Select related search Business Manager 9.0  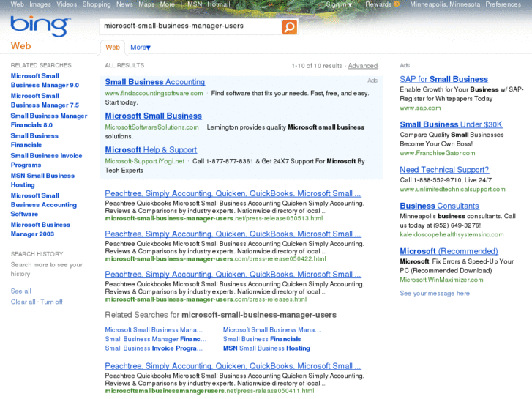[45, 81]
